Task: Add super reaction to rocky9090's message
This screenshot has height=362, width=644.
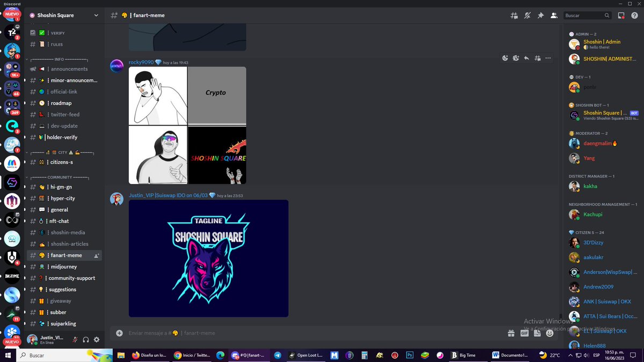Action: (516, 58)
